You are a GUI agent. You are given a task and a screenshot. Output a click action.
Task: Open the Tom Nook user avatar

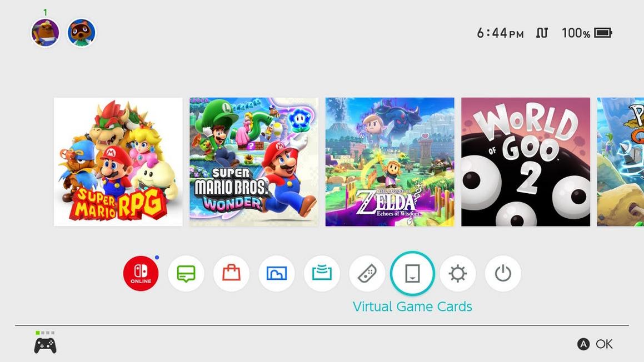tap(81, 32)
